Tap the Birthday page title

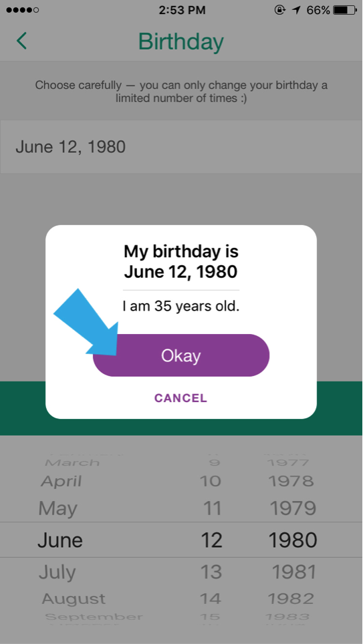pyautogui.click(x=181, y=41)
